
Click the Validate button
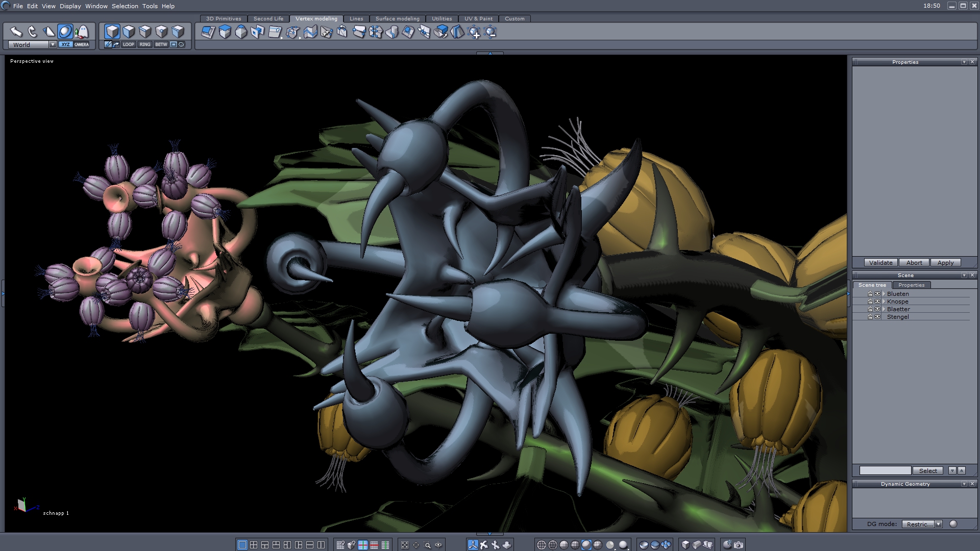tap(880, 263)
